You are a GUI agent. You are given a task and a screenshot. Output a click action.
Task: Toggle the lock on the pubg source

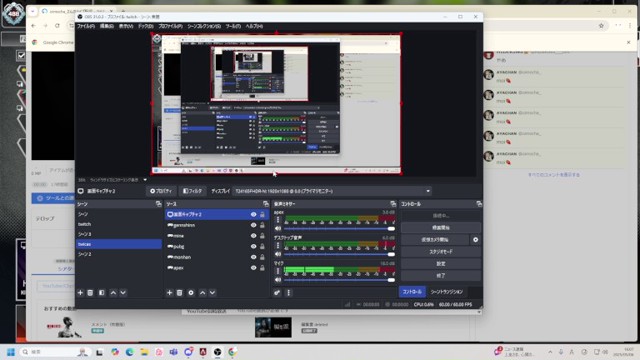coord(262,247)
